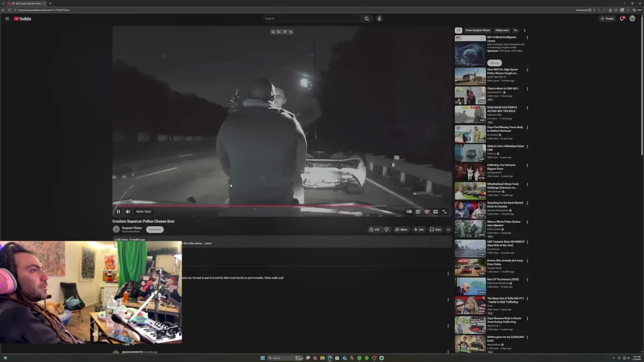Mute the video volume
Image resolution: width=644 pixels, height=362 pixels.
[128, 212]
